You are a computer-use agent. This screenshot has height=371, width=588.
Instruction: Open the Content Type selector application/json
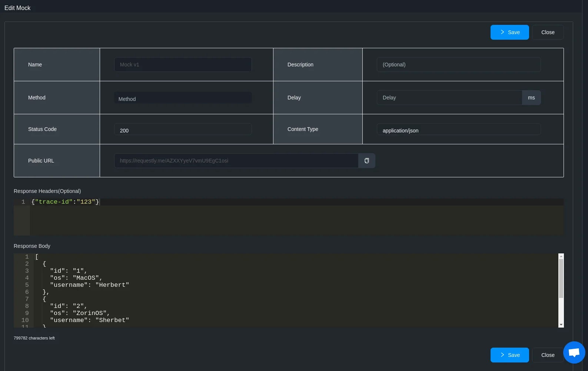[x=459, y=129]
